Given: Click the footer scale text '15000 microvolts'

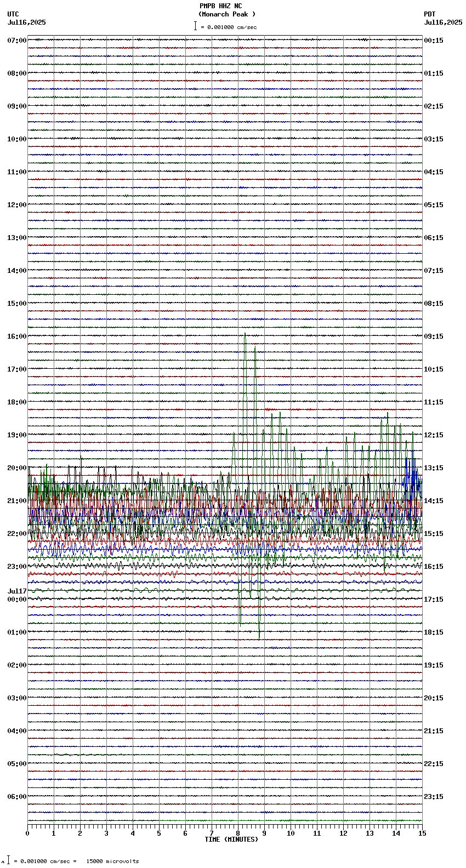Looking at the screenshot, I should click(112, 861).
